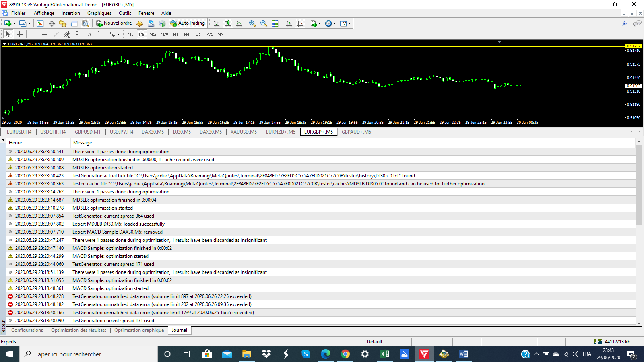The width and height of the screenshot is (644, 362).
Task: Click the Nouvel ordre button
Action: (114, 23)
